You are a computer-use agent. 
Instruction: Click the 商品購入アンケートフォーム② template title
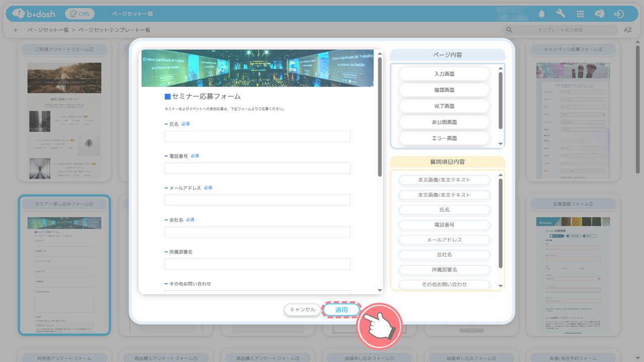pyautogui.click(x=268, y=358)
